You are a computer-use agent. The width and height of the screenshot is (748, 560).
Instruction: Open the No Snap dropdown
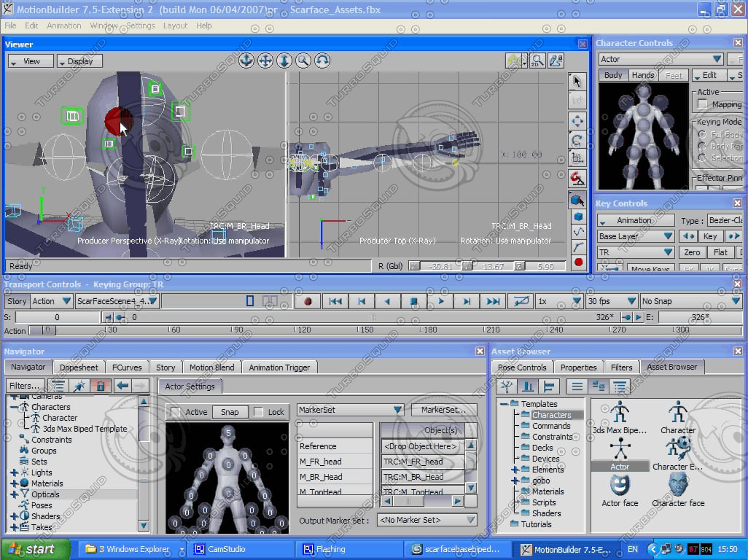click(691, 301)
